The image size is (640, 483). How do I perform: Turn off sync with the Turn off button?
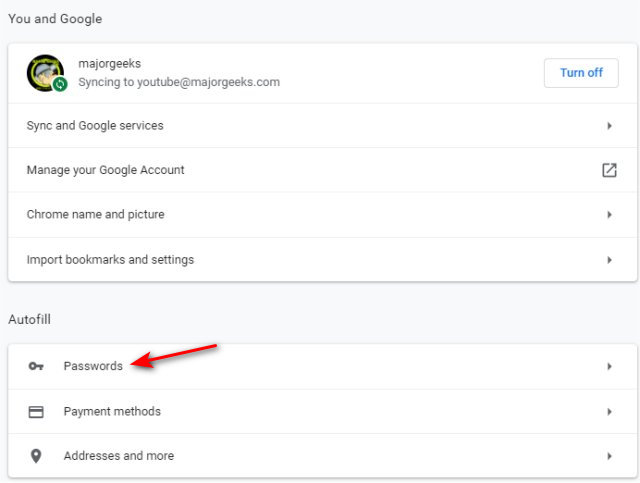581,73
